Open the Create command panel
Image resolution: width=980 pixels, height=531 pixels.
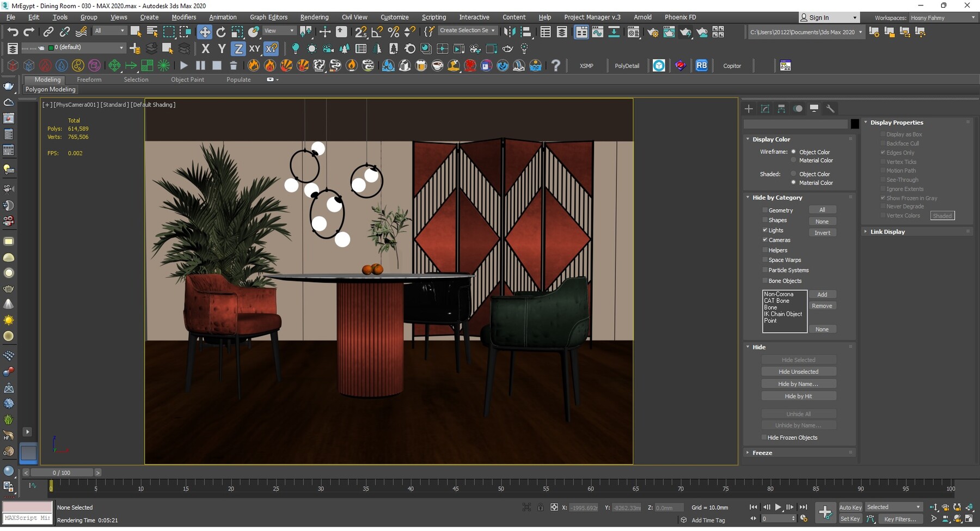coord(749,108)
